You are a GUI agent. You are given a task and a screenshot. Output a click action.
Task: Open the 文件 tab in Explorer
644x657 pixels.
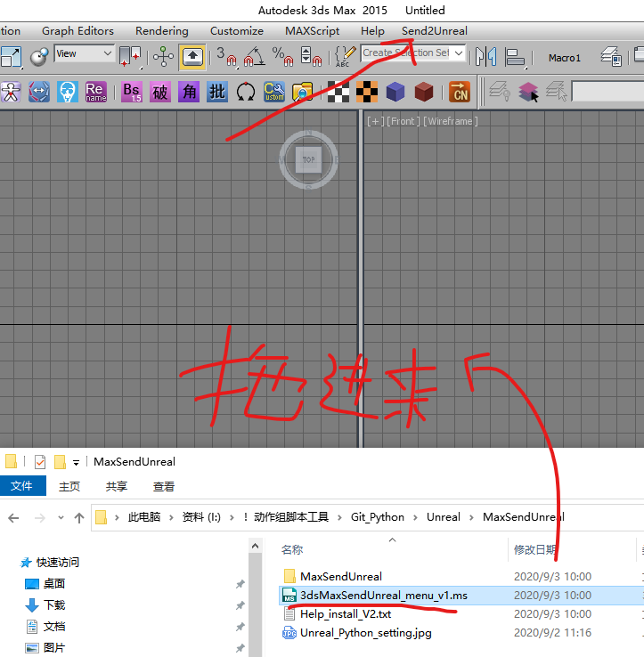21,485
